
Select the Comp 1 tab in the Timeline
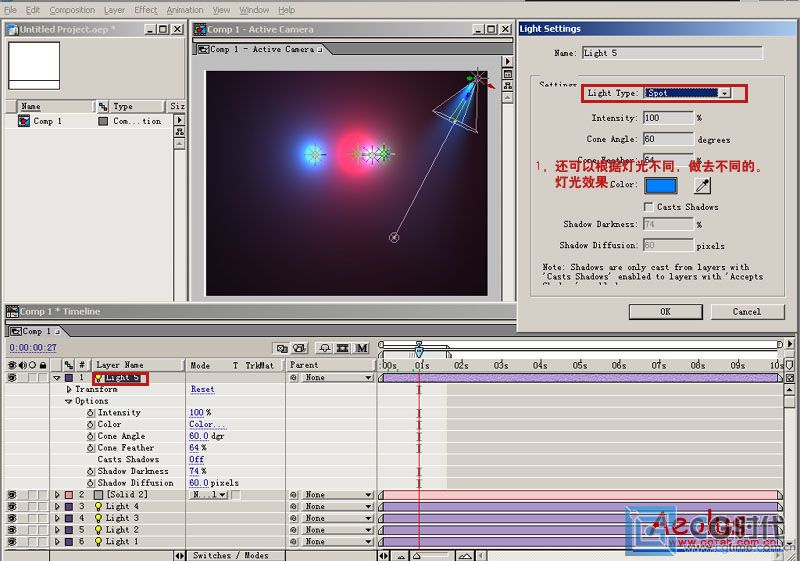point(36,332)
